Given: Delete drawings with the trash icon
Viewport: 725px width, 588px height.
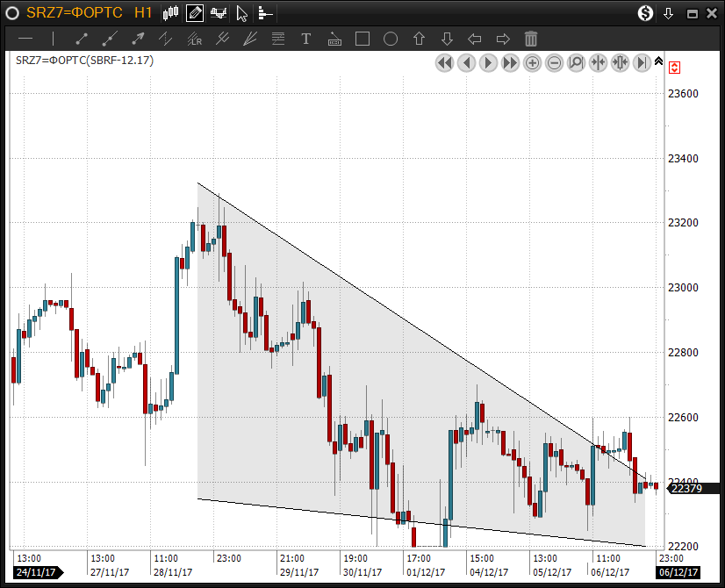Looking at the screenshot, I should tap(531, 39).
